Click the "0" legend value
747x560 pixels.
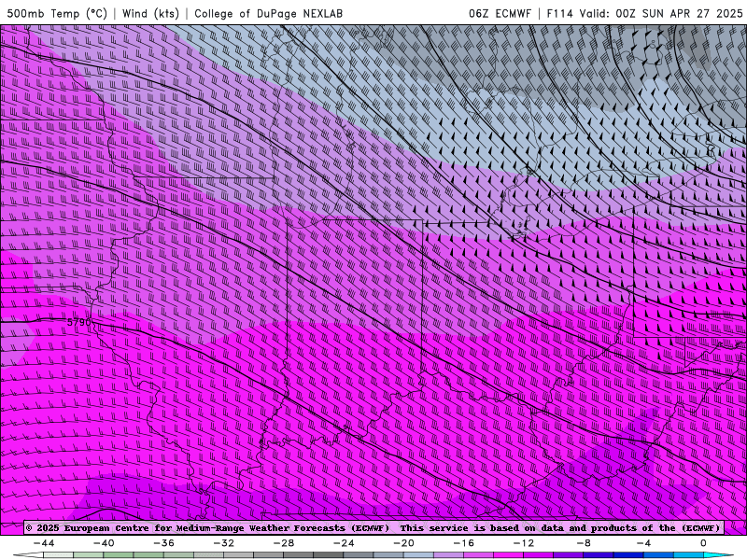pos(703,543)
